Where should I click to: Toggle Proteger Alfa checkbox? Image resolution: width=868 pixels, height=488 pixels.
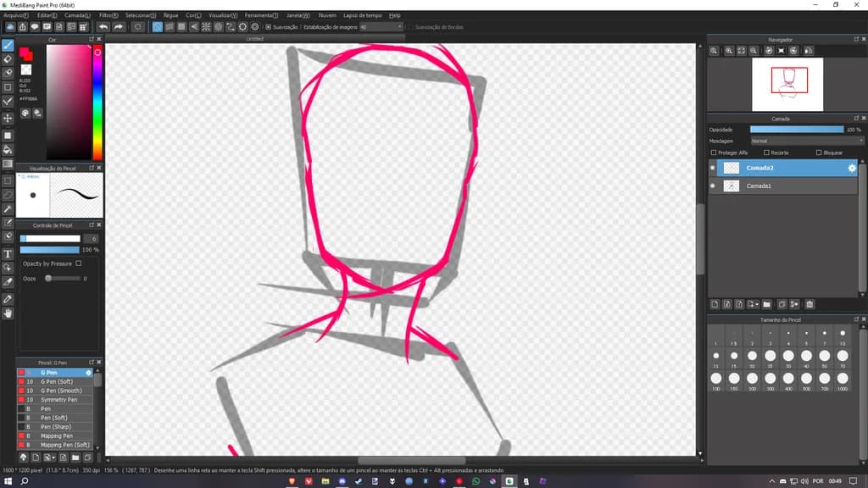[x=714, y=152]
